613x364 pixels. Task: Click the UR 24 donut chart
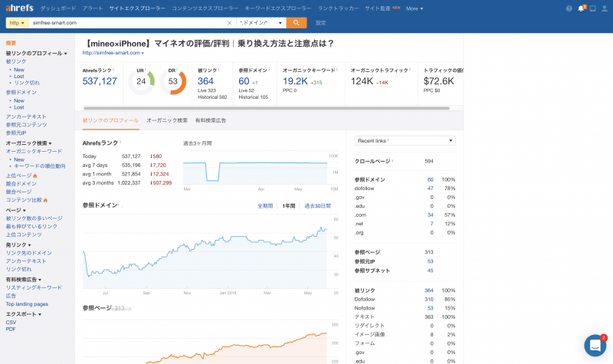pyautogui.click(x=141, y=81)
